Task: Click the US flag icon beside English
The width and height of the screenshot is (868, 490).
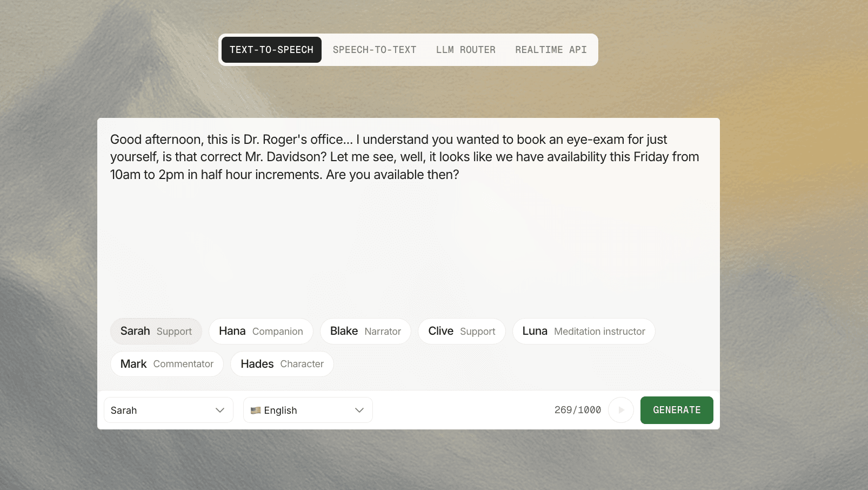Action: (256, 410)
